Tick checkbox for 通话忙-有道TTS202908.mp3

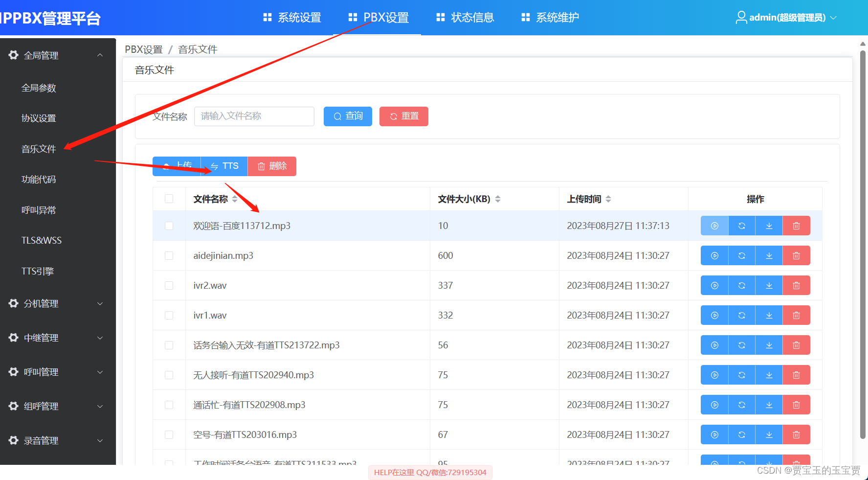point(169,405)
